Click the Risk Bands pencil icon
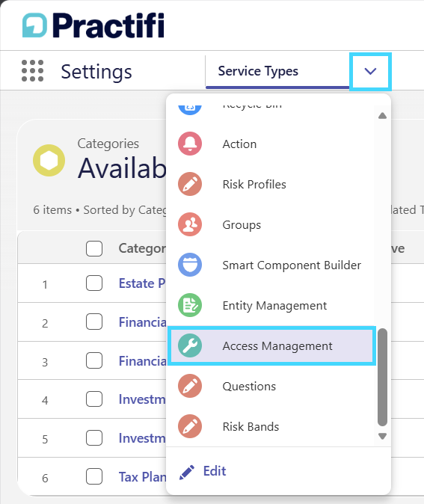 point(190,426)
